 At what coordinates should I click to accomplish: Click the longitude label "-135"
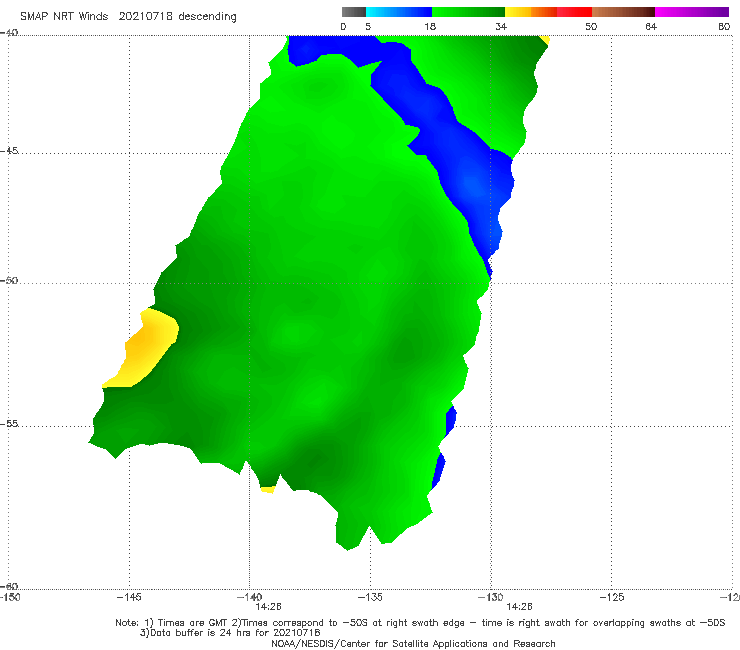[x=370, y=597]
